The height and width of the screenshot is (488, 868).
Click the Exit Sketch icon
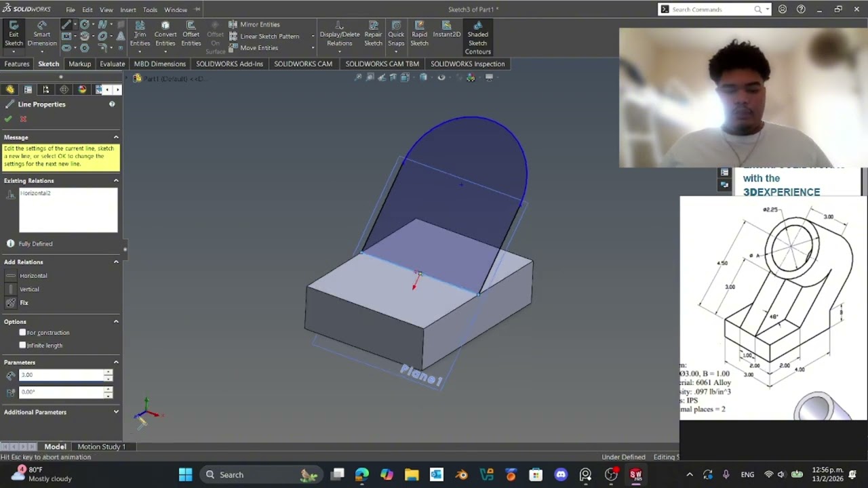click(x=14, y=34)
